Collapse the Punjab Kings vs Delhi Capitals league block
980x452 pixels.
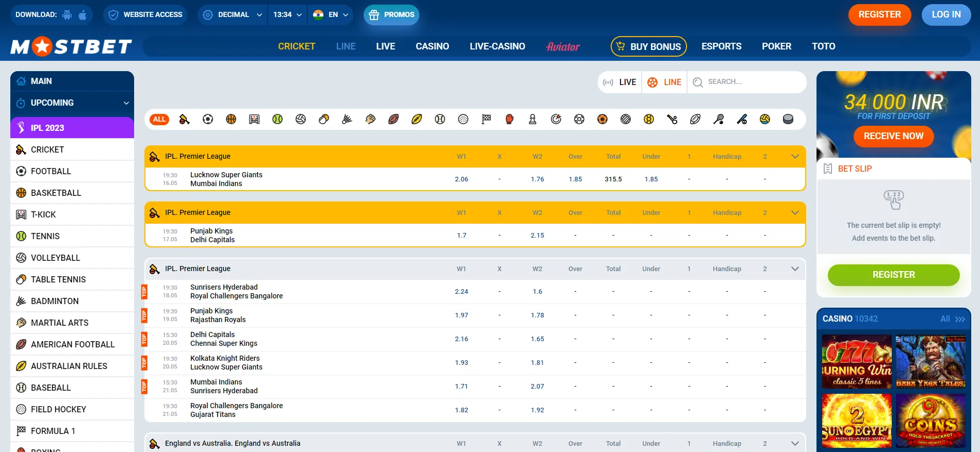(795, 212)
